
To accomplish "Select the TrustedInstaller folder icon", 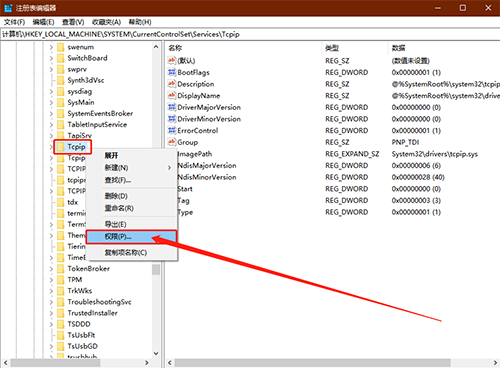I will (61, 313).
